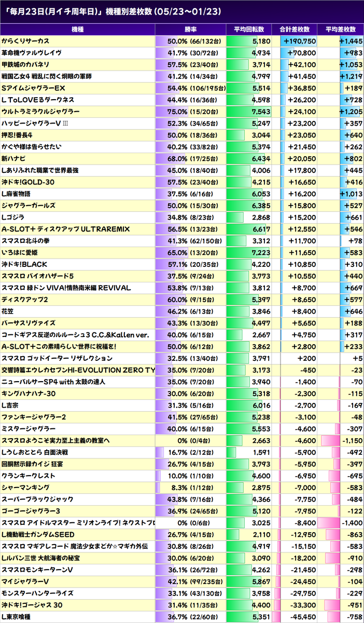Click the スーパーブラックジャック machine name
The width and height of the screenshot is (364, 623).
click(37, 500)
